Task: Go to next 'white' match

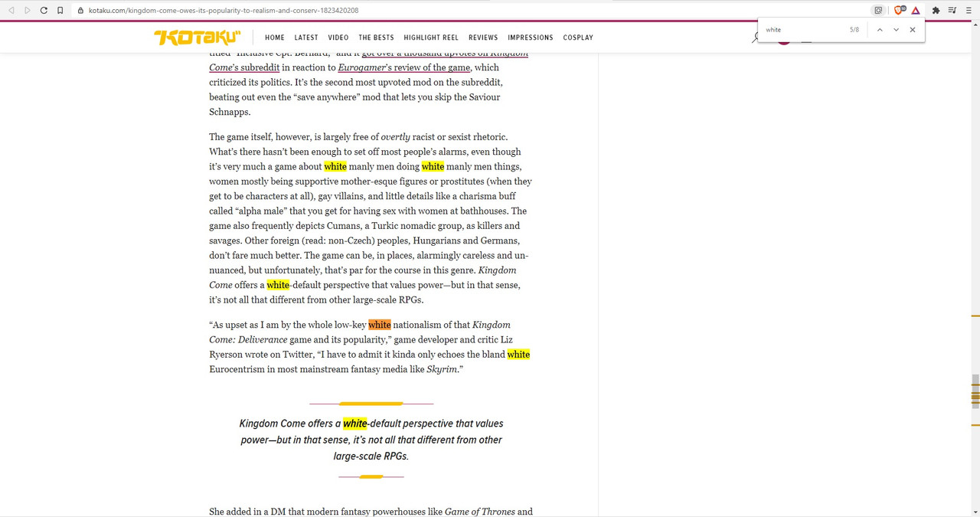Action: coord(896,30)
